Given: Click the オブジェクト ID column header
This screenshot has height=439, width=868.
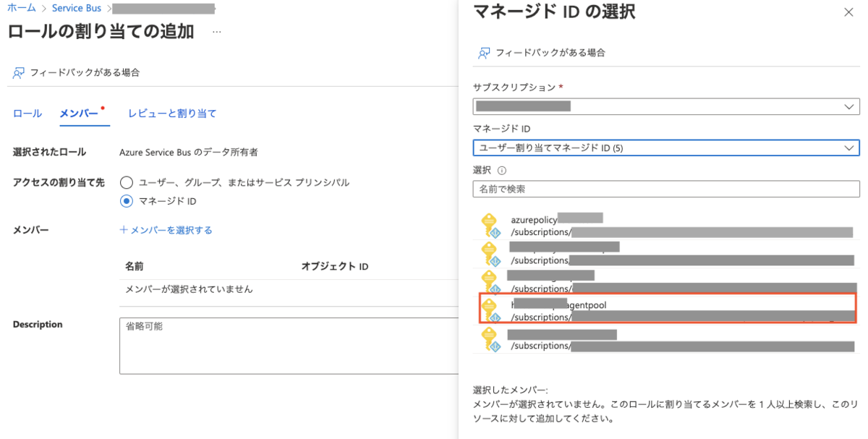Looking at the screenshot, I should (335, 266).
